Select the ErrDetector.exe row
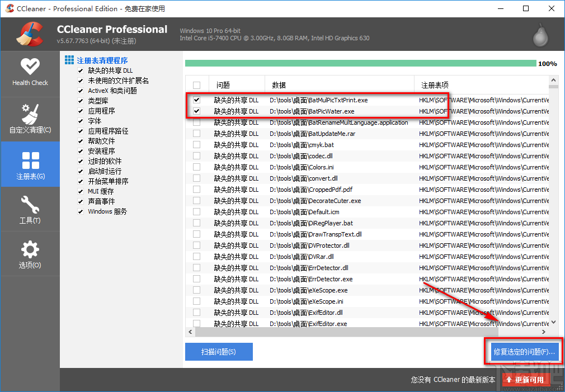 click(367, 279)
